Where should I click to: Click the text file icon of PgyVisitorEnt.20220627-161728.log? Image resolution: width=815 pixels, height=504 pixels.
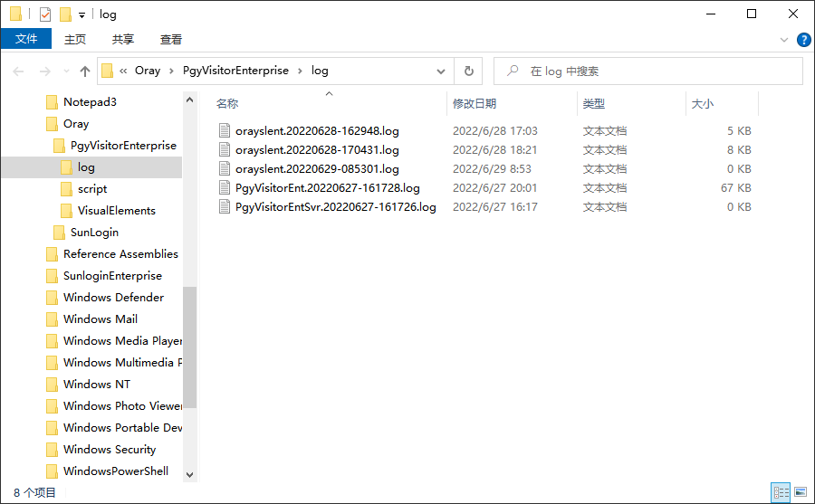(x=225, y=188)
